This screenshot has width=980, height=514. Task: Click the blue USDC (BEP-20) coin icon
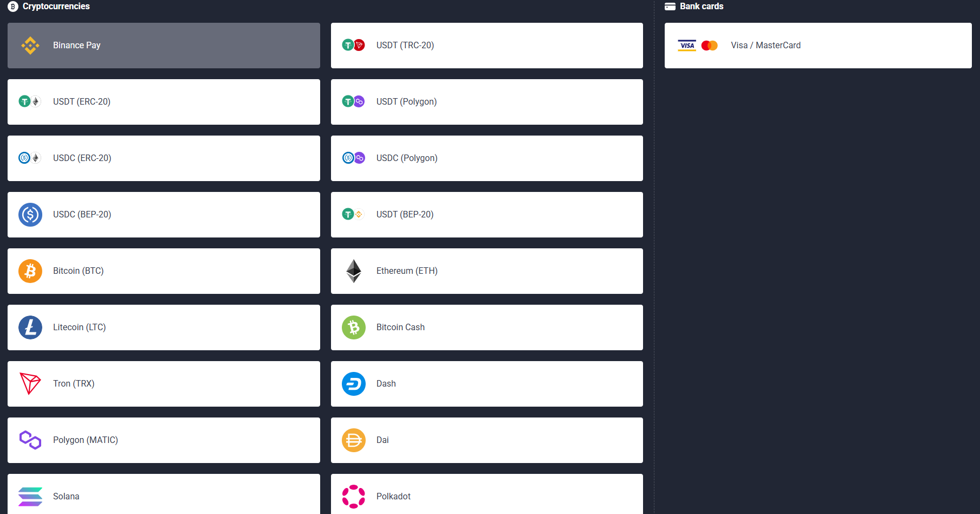[x=30, y=215]
